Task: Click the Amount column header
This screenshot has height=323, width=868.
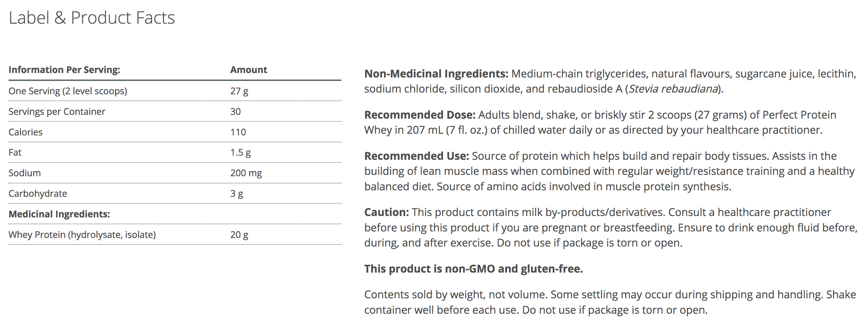Action: (249, 70)
